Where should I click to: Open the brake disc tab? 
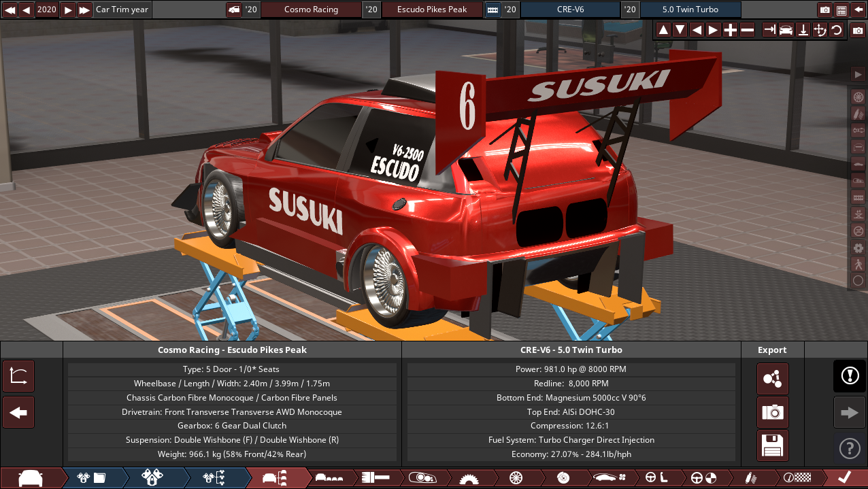tap(562, 478)
